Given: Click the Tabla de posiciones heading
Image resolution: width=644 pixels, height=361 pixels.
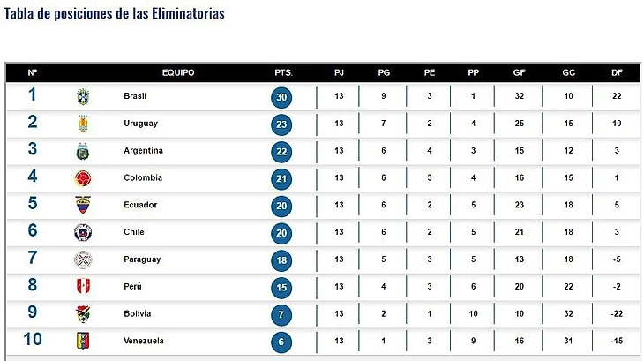Looking at the screenshot, I should 115,14.
